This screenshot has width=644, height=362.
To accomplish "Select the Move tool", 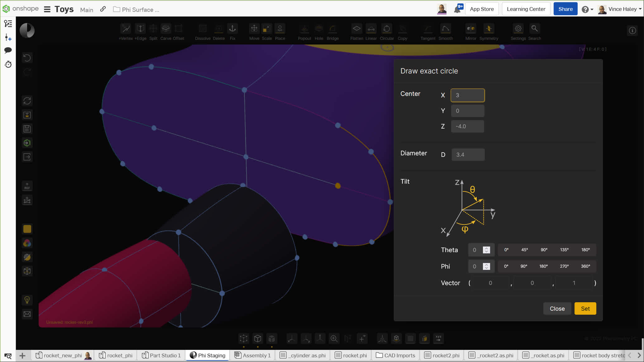I will 254,29.
